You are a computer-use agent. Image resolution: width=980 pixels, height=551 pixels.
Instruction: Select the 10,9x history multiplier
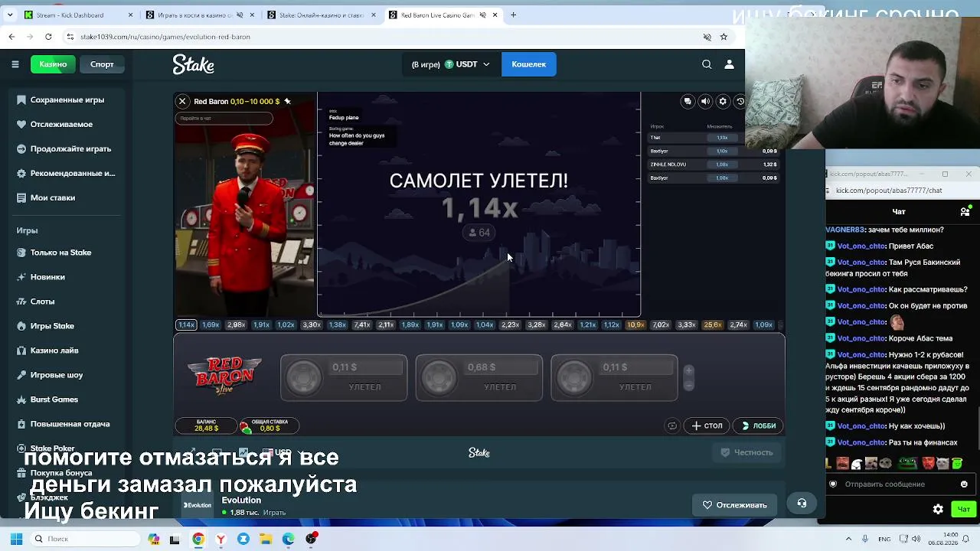[x=635, y=325]
